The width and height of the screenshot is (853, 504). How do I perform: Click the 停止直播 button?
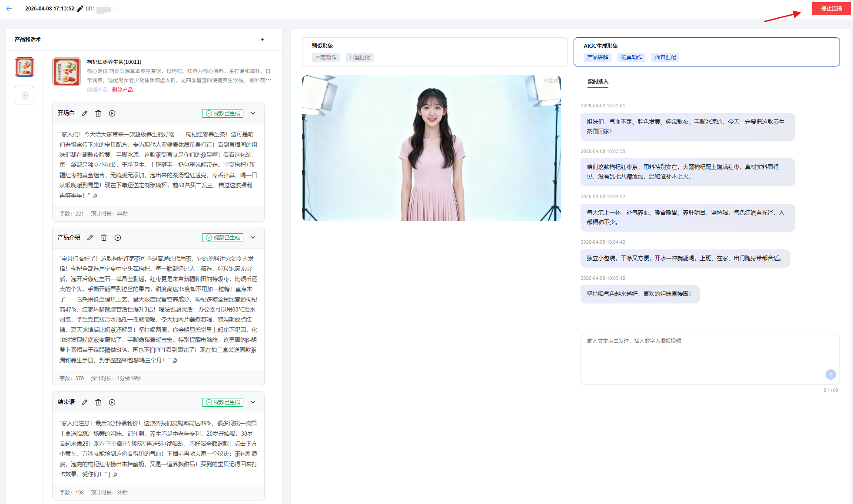click(831, 9)
